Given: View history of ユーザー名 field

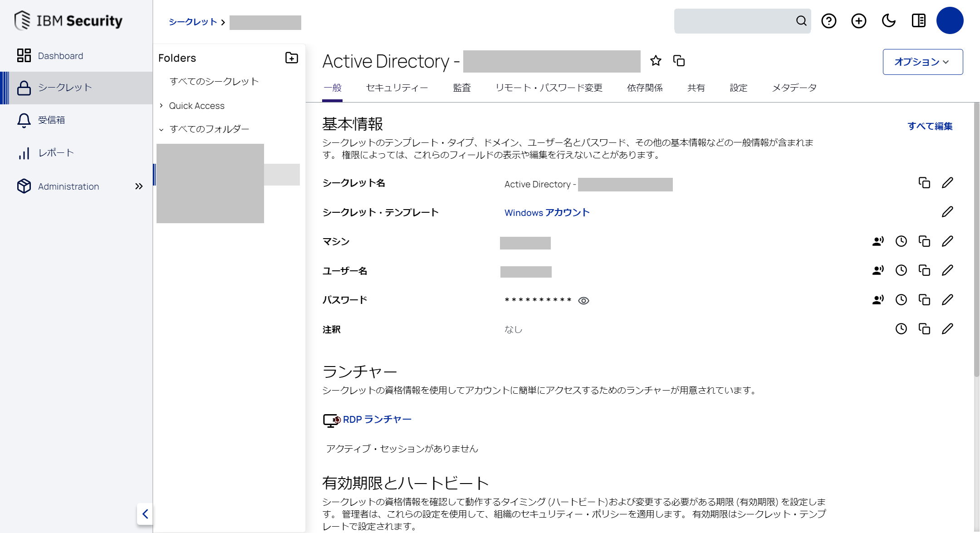Looking at the screenshot, I should pyautogui.click(x=901, y=270).
